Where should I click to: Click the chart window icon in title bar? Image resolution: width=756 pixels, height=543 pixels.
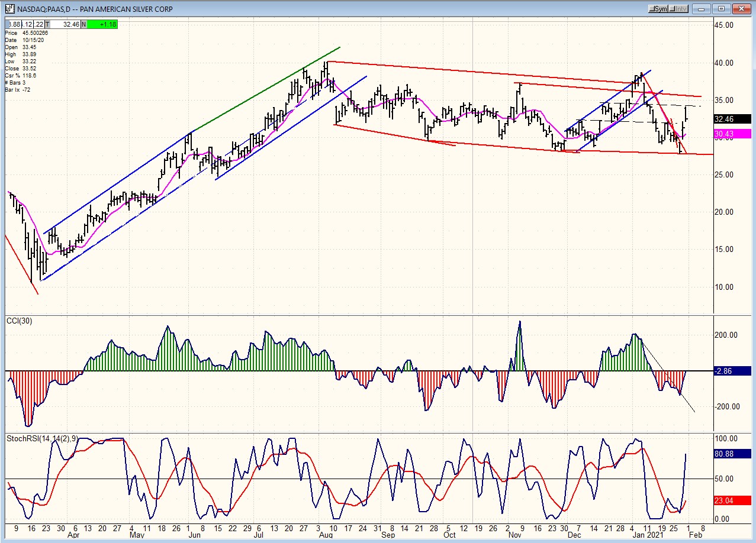pos(9,9)
